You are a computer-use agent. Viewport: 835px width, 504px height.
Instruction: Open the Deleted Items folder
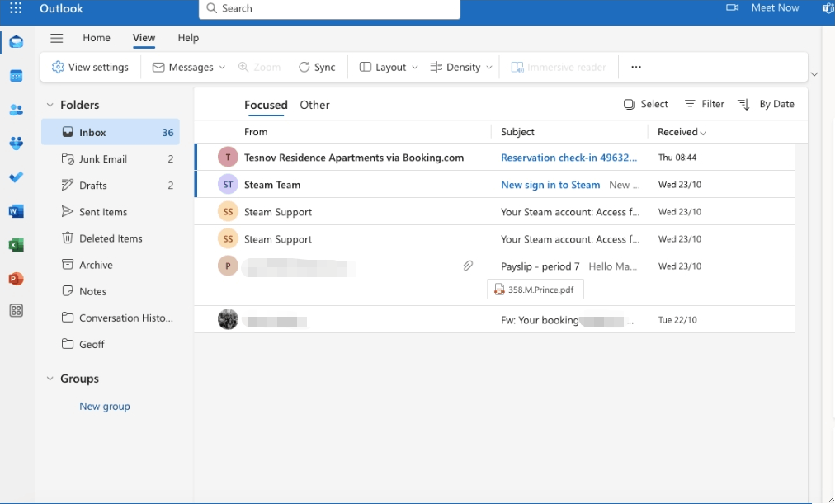click(111, 238)
